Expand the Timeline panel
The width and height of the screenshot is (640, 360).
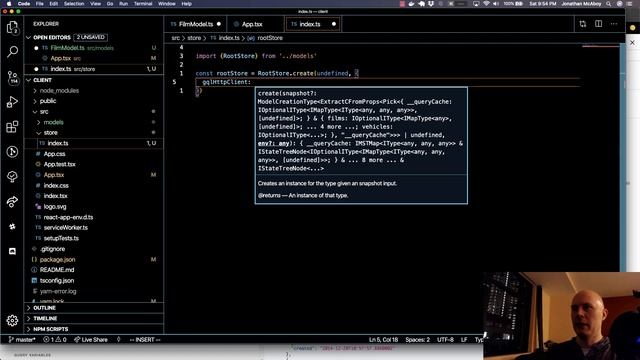pos(94,318)
